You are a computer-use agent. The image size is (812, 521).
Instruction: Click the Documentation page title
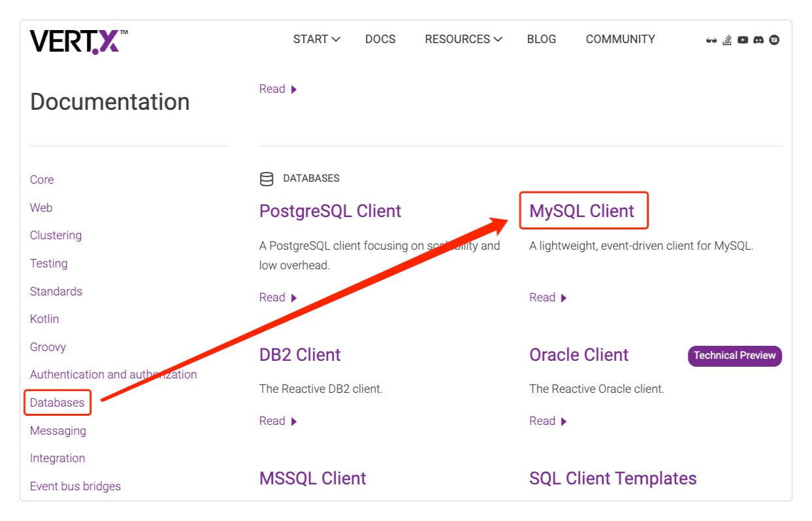click(x=110, y=102)
